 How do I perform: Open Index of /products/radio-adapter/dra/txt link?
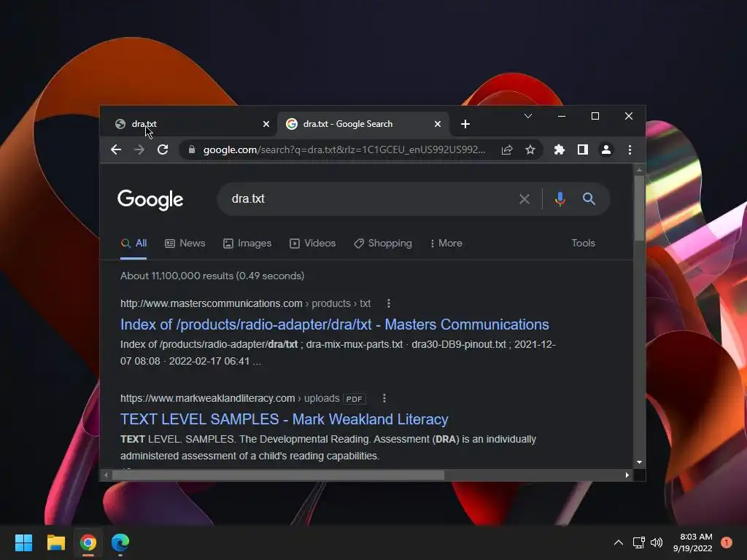pyautogui.click(x=334, y=324)
